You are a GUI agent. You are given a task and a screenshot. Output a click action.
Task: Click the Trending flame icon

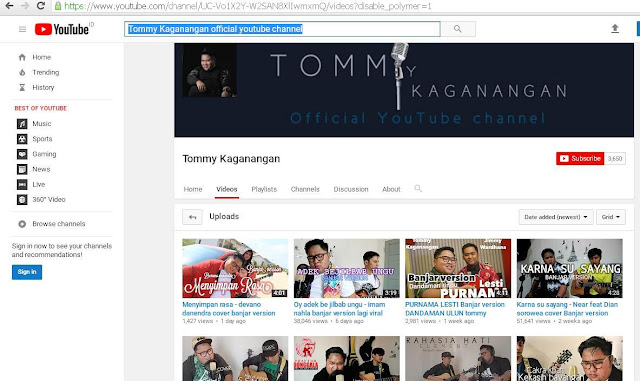(22, 72)
